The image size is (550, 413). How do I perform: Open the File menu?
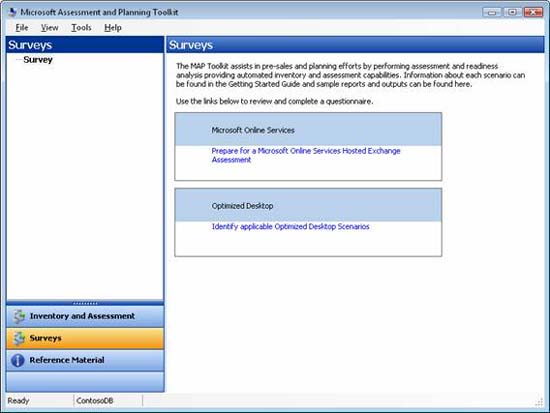[x=22, y=27]
